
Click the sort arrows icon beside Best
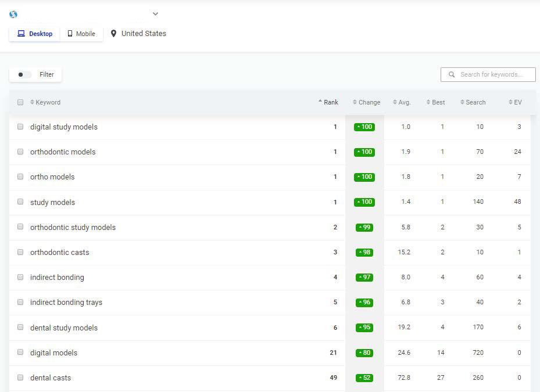coord(428,102)
